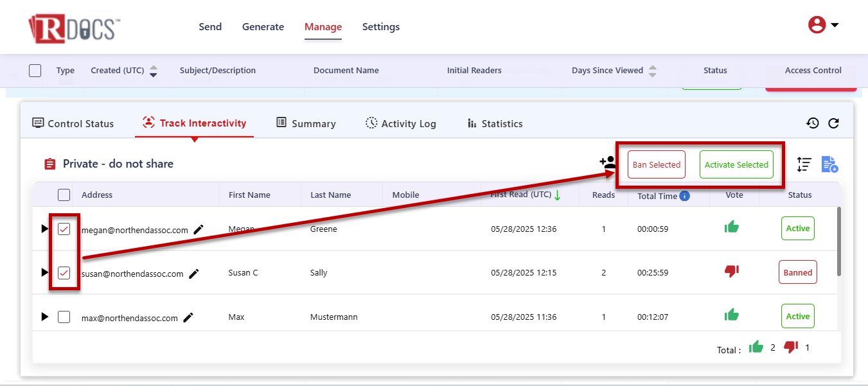Toggle the select-all checkbox beside Address header
Image resolution: width=868 pixels, height=386 pixels.
tap(64, 195)
